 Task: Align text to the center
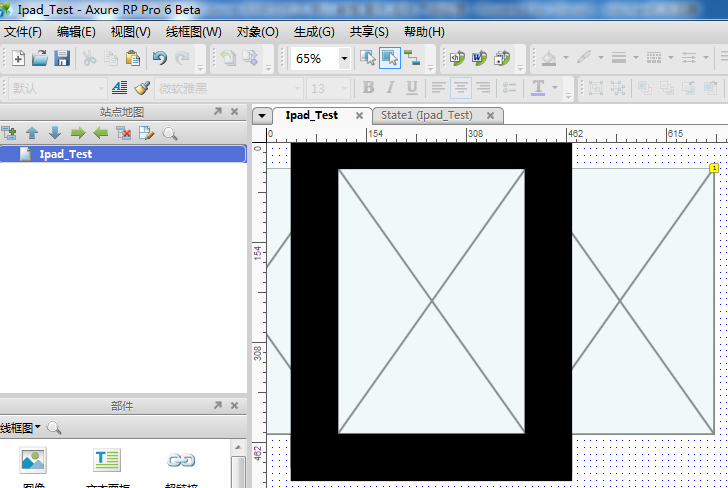coord(461,87)
